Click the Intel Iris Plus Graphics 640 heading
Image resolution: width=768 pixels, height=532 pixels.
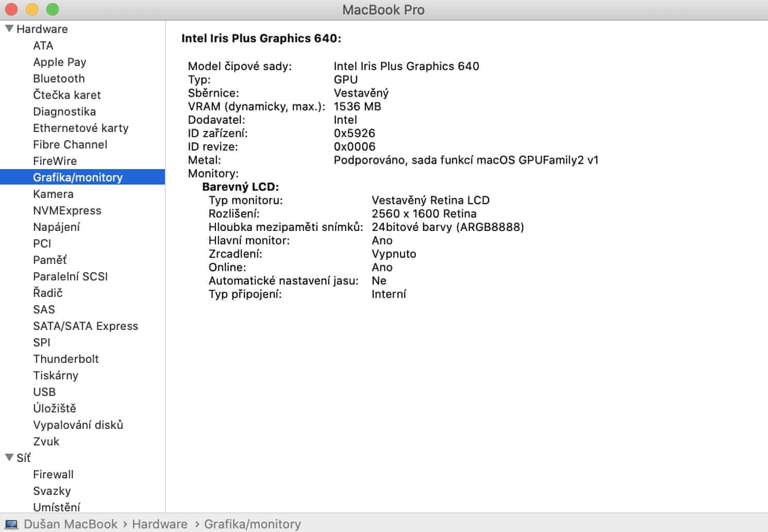click(x=261, y=38)
